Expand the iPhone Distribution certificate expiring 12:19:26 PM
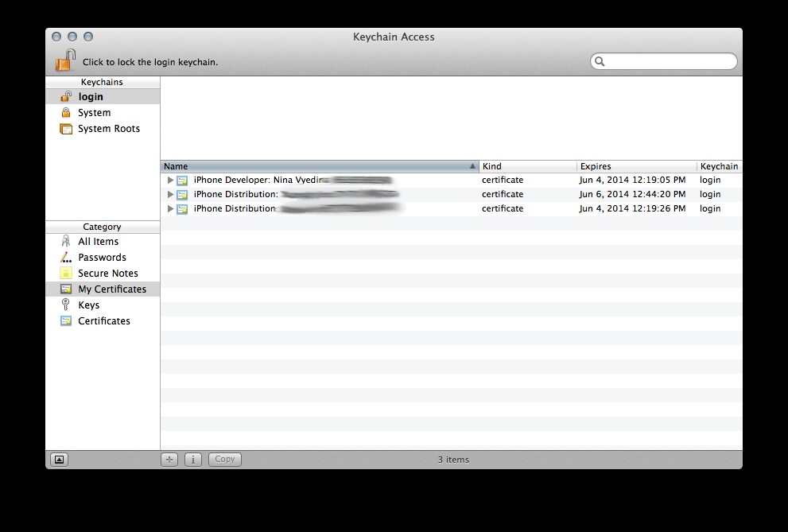Screen dimensions: 788x532 point(170,208)
